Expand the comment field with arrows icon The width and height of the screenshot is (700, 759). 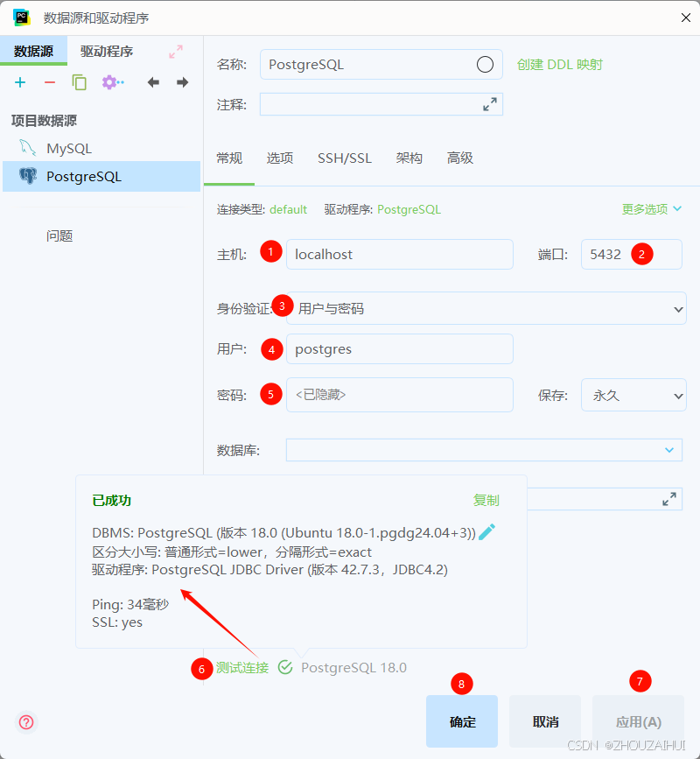(x=490, y=104)
